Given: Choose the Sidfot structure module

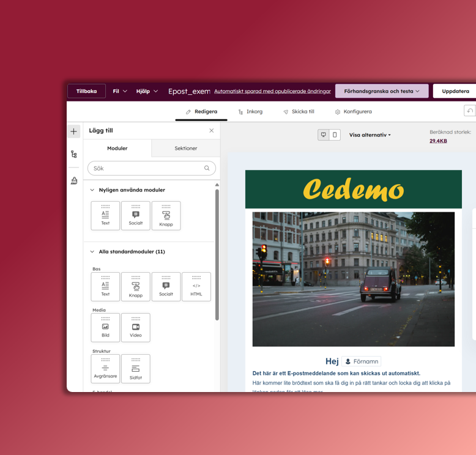Looking at the screenshot, I should point(136,369).
